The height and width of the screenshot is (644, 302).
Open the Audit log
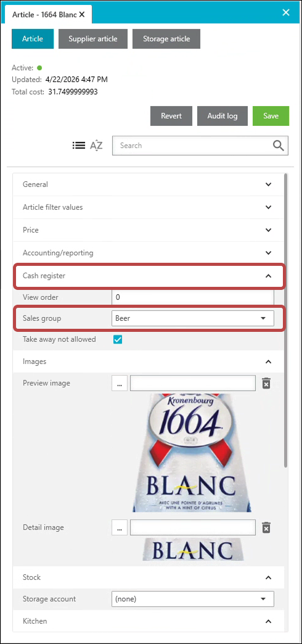pyautogui.click(x=222, y=116)
